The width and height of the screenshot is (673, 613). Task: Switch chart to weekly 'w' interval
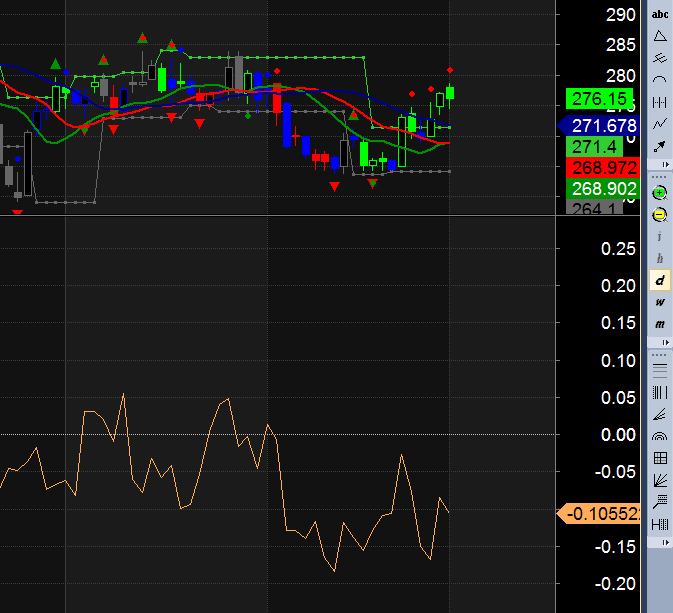pos(660,302)
